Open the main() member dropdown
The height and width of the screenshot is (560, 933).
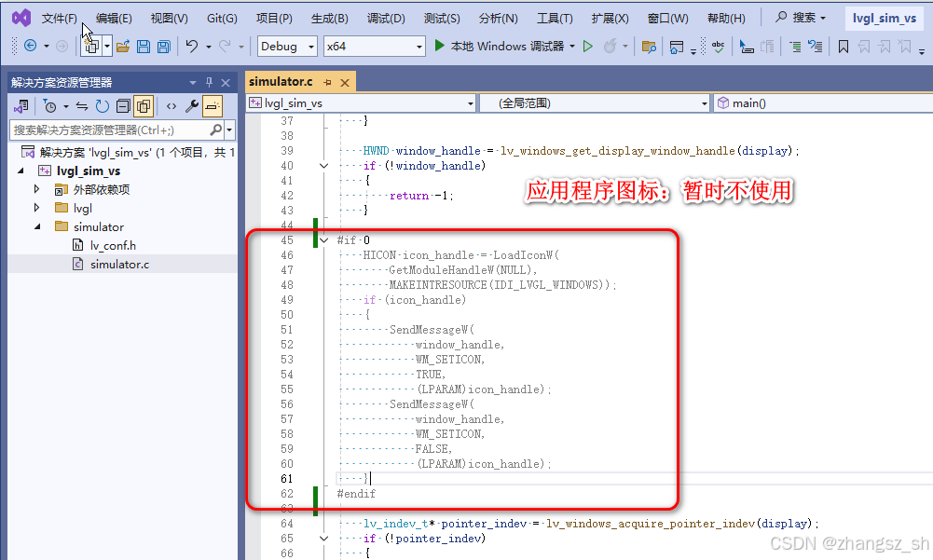[823, 102]
